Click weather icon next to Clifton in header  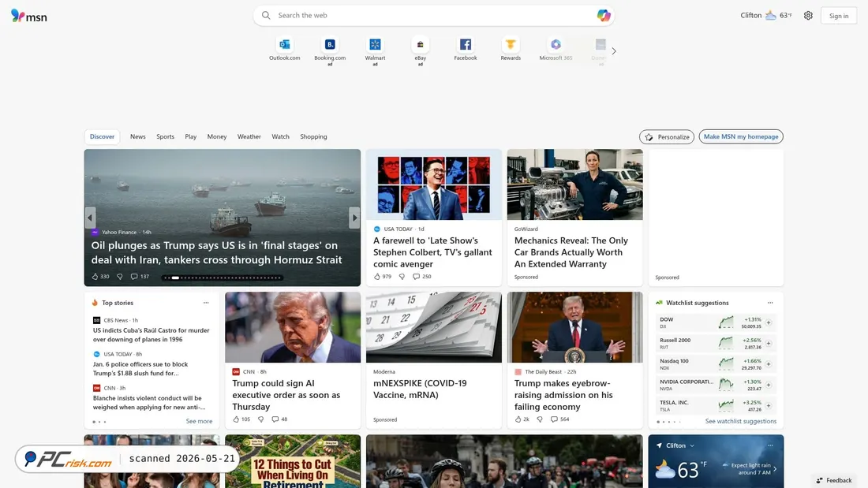(771, 16)
